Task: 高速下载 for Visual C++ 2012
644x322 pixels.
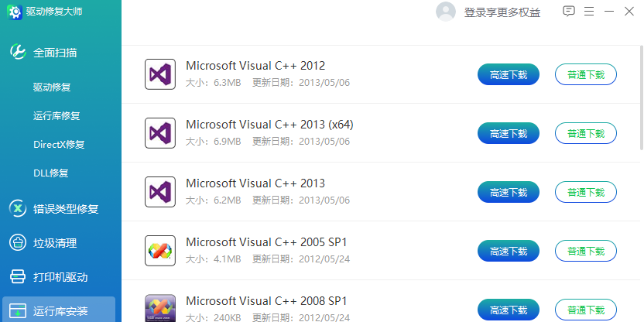Action: (x=508, y=74)
